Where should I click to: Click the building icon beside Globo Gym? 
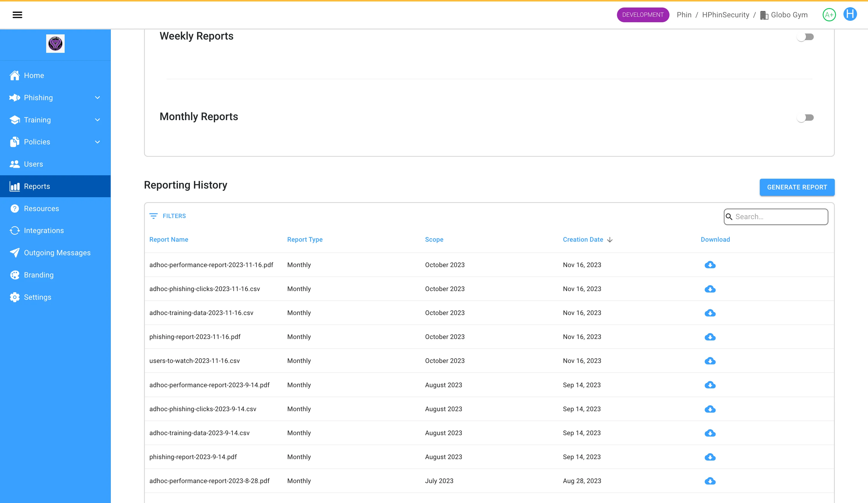point(764,15)
